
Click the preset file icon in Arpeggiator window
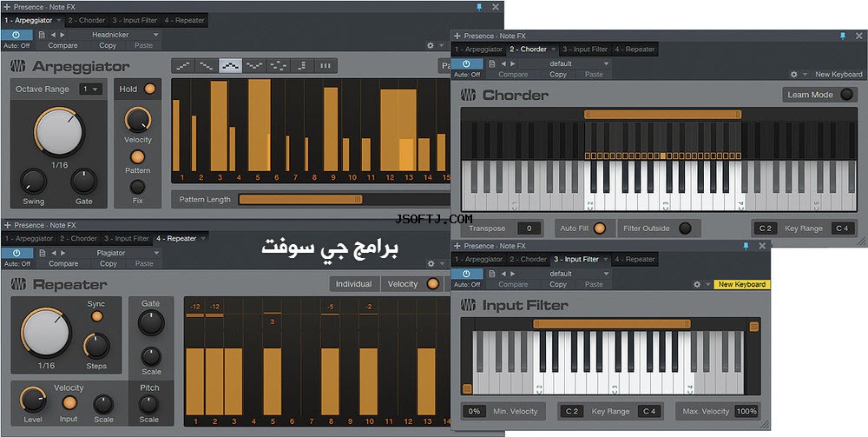tap(42, 35)
